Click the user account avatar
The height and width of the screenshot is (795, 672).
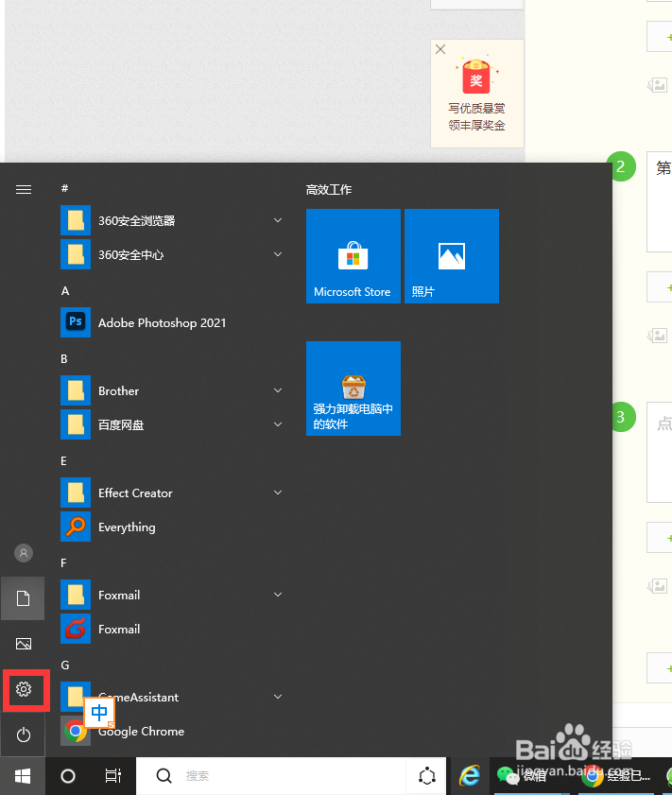pyautogui.click(x=24, y=553)
